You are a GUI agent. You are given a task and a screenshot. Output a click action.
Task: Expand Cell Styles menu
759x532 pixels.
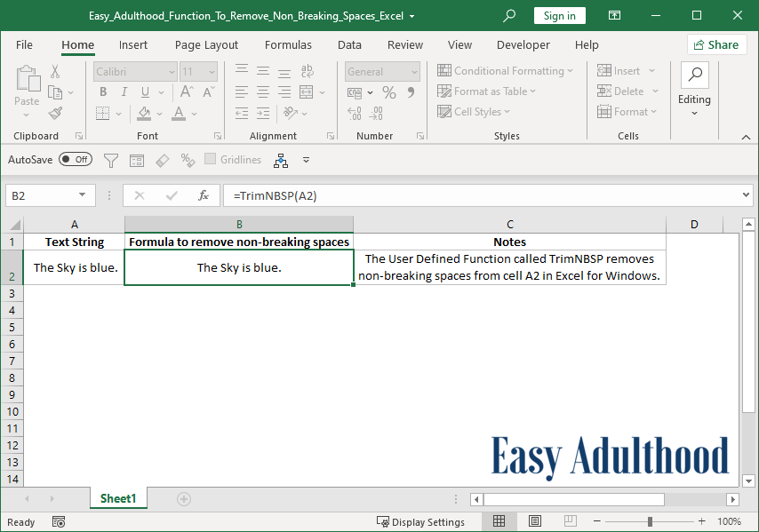click(x=474, y=112)
